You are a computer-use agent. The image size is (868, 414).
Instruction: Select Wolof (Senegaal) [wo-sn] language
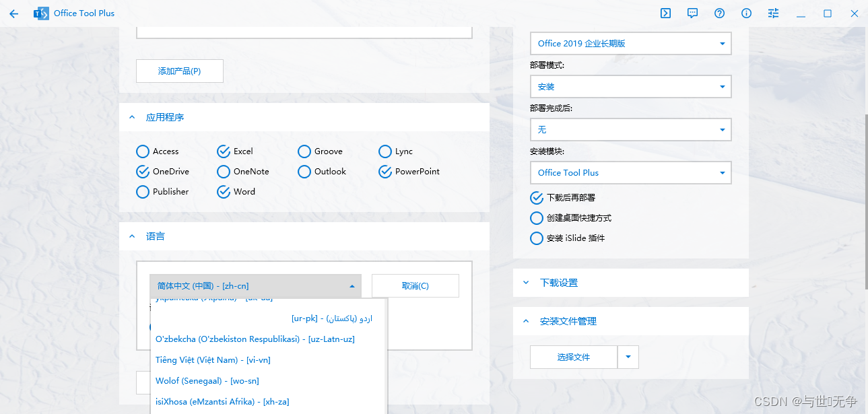click(269, 381)
